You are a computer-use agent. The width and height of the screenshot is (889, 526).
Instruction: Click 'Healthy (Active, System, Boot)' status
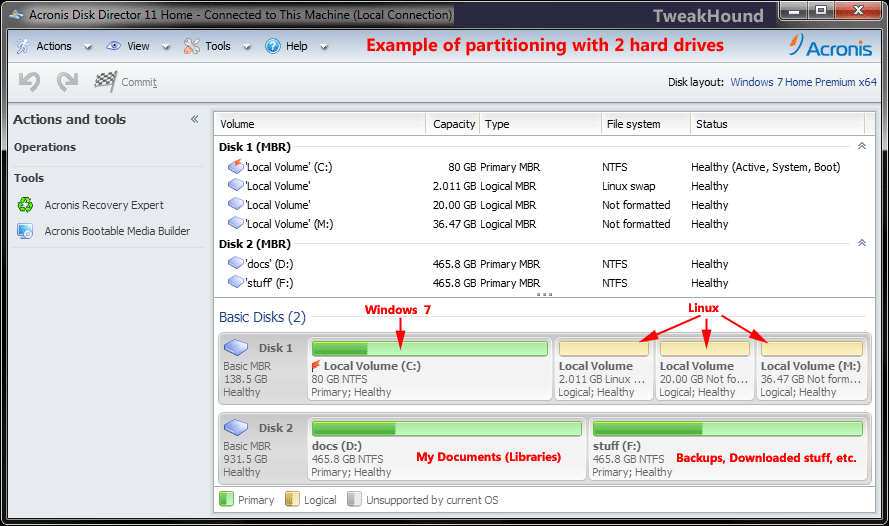point(765,167)
